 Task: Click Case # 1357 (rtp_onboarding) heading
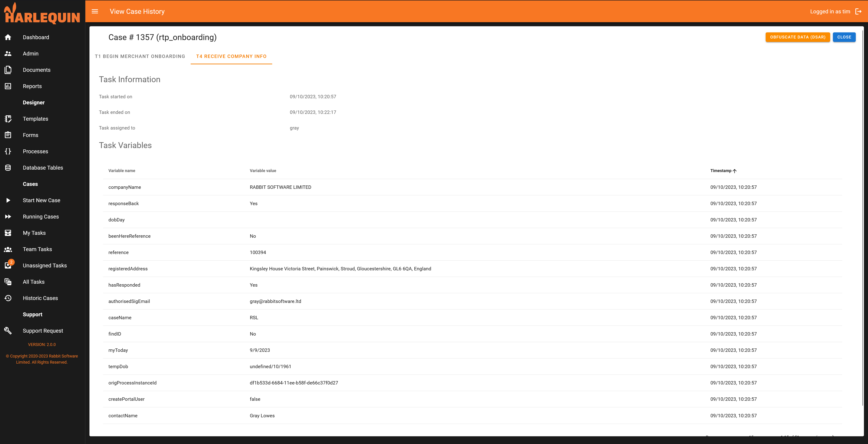tap(162, 37)
